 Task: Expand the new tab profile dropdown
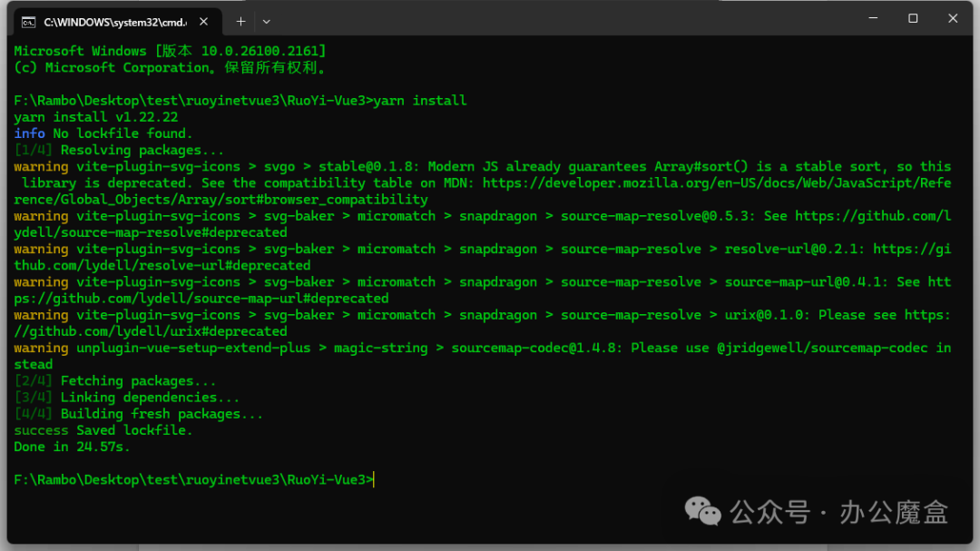point(266,22)
